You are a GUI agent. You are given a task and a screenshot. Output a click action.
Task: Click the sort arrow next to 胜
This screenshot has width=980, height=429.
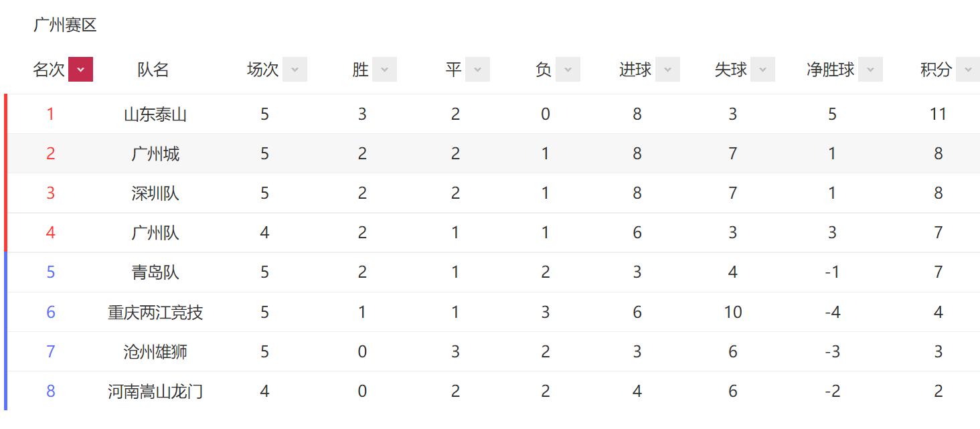point(384,69)
